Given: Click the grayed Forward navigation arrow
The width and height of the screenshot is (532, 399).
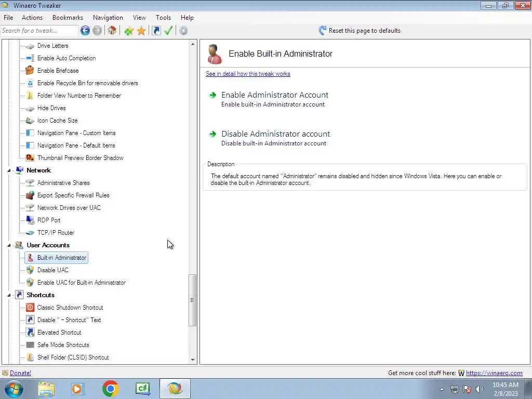Looking at the screenshot, I should click(97, 31).
